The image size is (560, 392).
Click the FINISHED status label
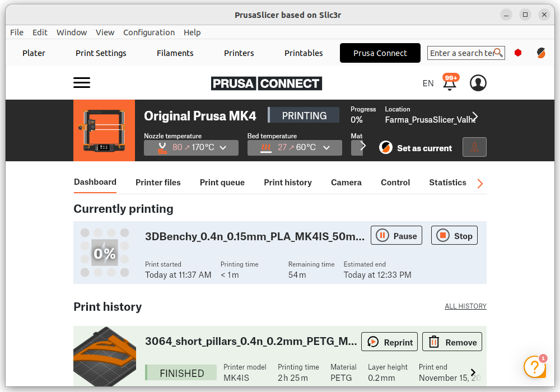click(181, 373)
